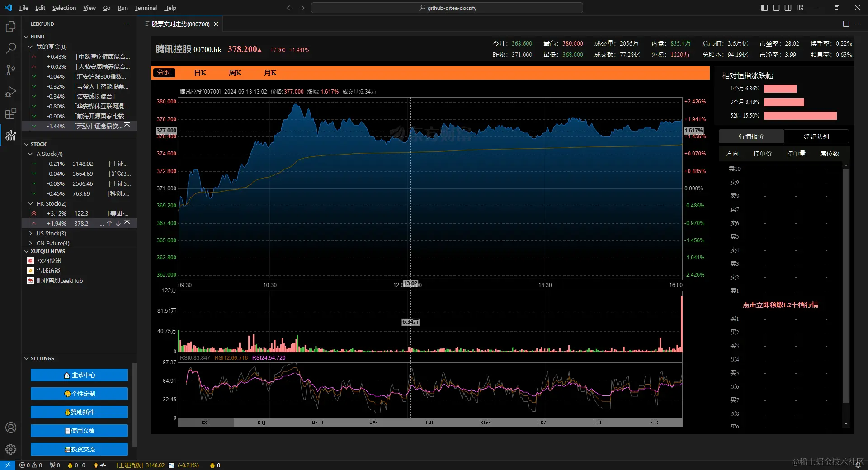Screen dimensions: 868x470
Task: Open the Terminal menu
Action: coord(146,8)
